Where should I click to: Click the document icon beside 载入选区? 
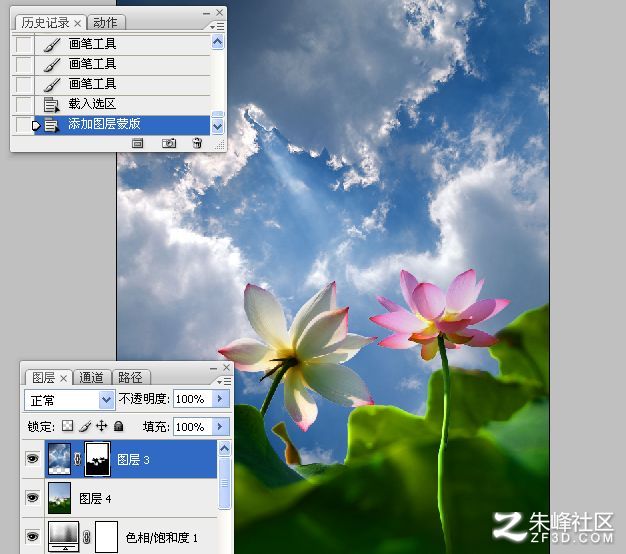[x=51, y=105]
